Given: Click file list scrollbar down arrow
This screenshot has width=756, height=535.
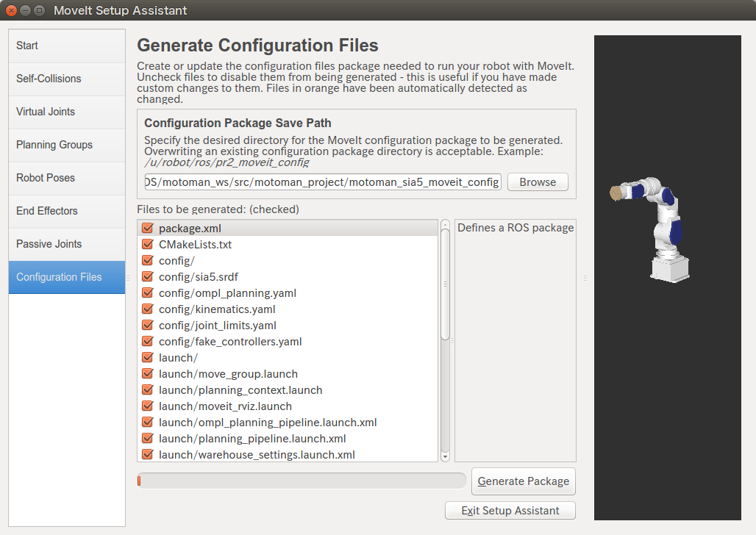Looking at the screenshot, I should click(445, 457).
